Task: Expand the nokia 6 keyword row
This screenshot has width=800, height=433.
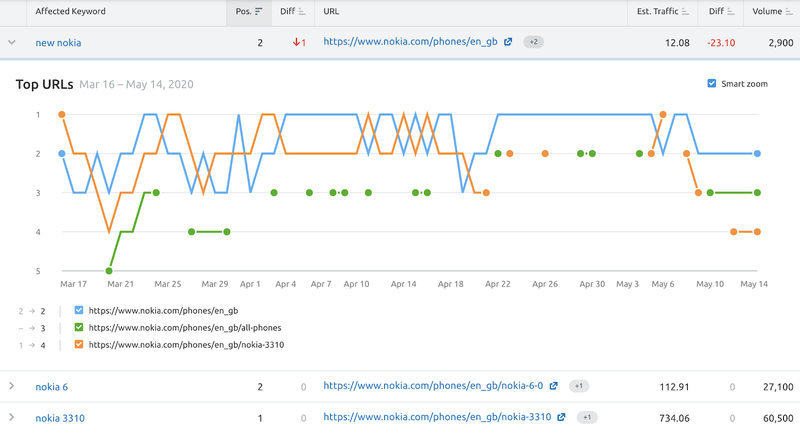Action: tap(12, 386)
